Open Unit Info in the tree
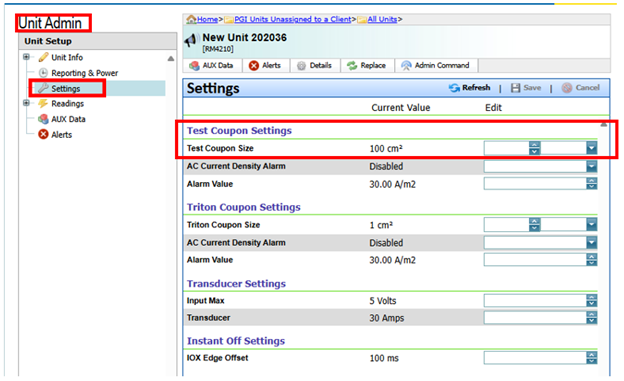Screen dimensions: 624x381 click(67, 57)
